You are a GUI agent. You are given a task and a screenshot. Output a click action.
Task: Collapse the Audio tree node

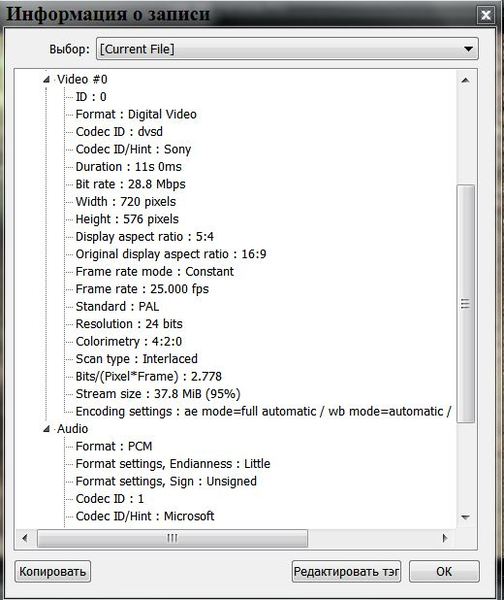[x=47, y=429]
